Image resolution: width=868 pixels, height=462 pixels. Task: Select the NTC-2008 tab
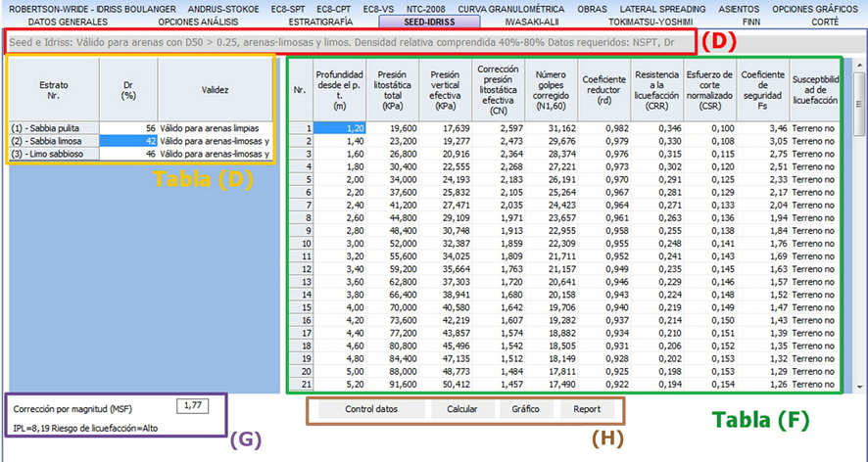click(x=426, y=10)
